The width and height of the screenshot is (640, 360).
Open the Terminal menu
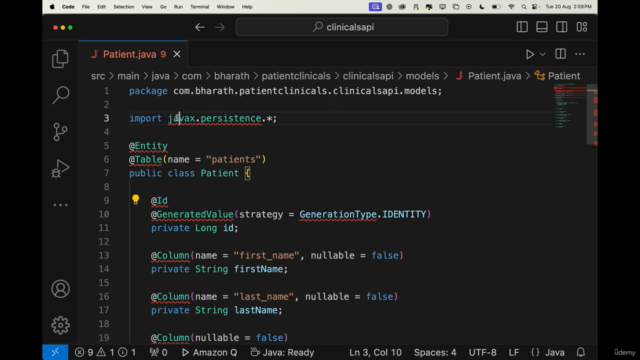(200, 7)
